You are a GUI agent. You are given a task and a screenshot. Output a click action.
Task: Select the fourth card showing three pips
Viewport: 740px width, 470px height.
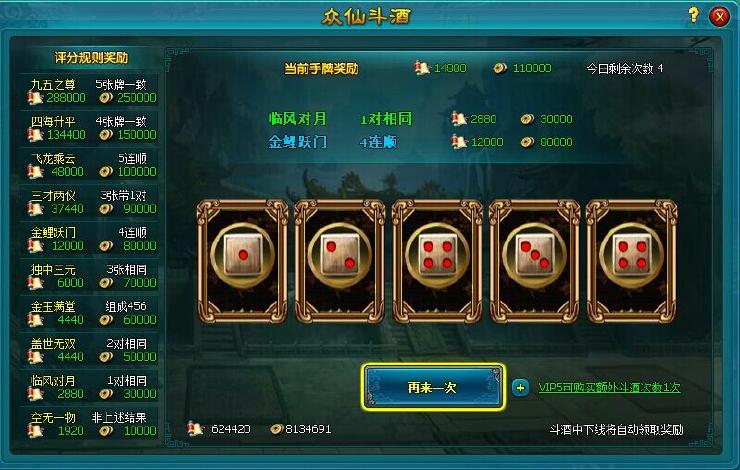pyautogui.click(x=535, y=261)
